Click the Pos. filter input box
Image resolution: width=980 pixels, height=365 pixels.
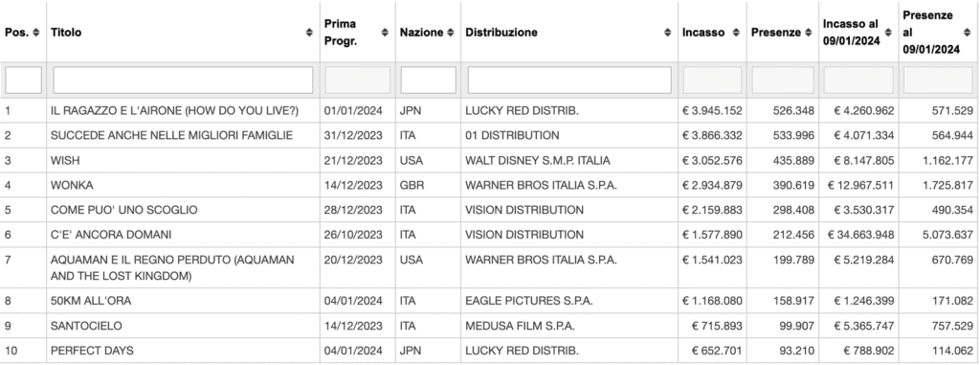pyautogui.click(x=24, y=80)
